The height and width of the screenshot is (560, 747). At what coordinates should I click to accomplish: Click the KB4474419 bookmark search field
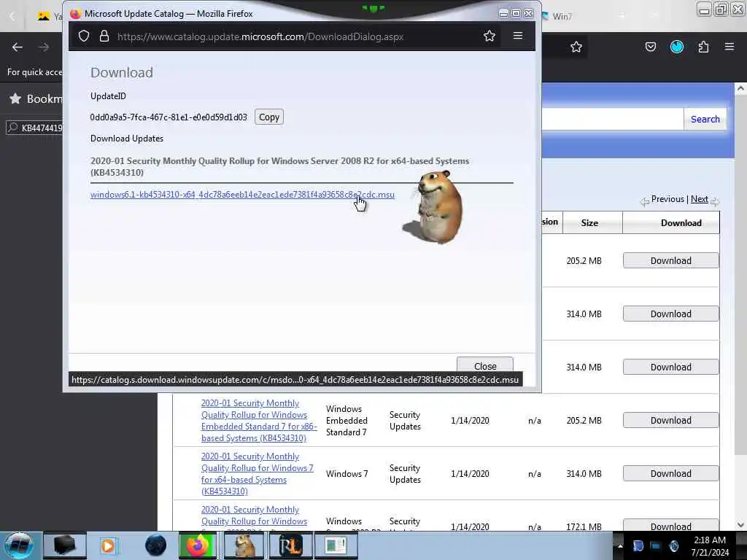click(34, 128)
